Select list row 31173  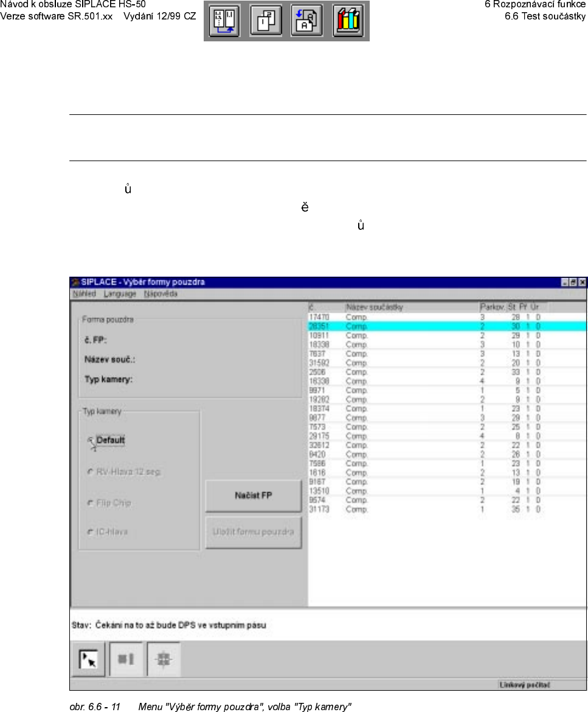coord(447,509)
